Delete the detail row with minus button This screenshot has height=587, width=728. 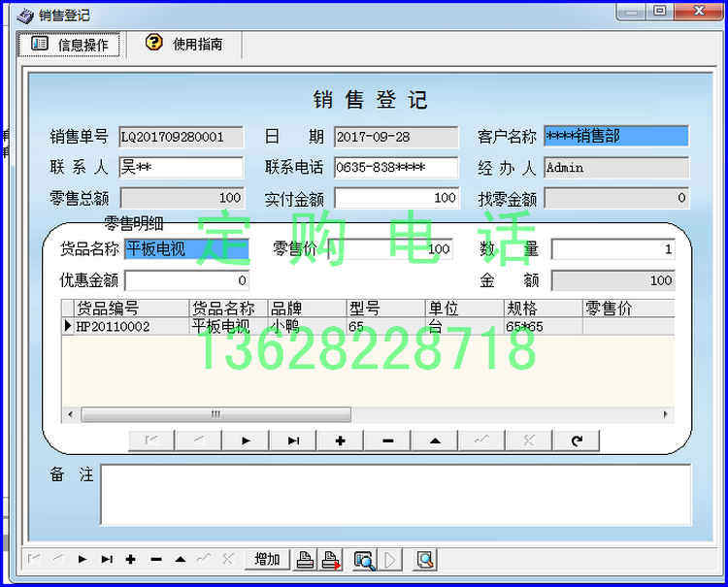[x=387, y=440]
